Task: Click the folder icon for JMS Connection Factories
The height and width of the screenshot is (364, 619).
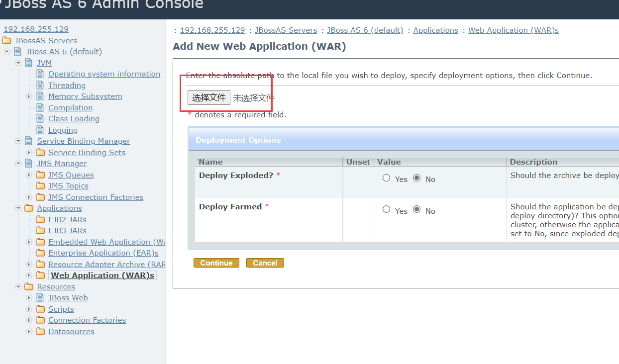Action: pyautogui.click(x=40, y=197)
